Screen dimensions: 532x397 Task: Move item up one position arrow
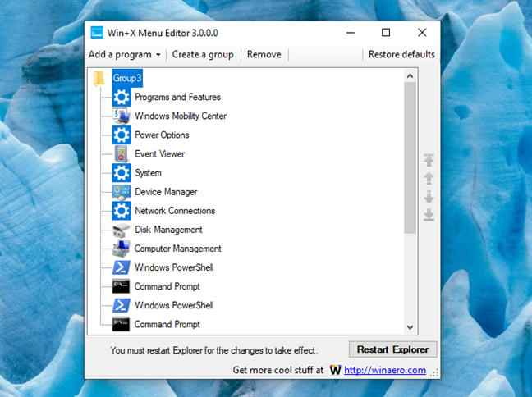[x=429, y=178]
